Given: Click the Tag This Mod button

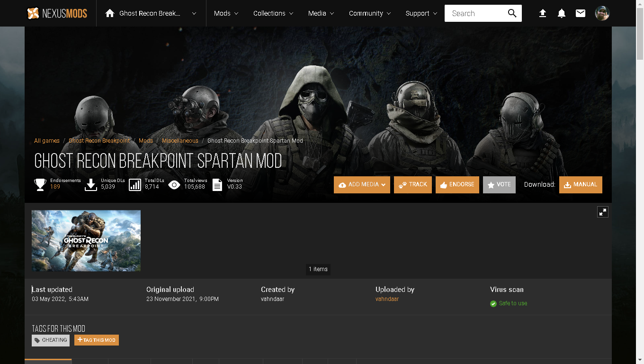Looking at the screenshot, I should (97, 340).
